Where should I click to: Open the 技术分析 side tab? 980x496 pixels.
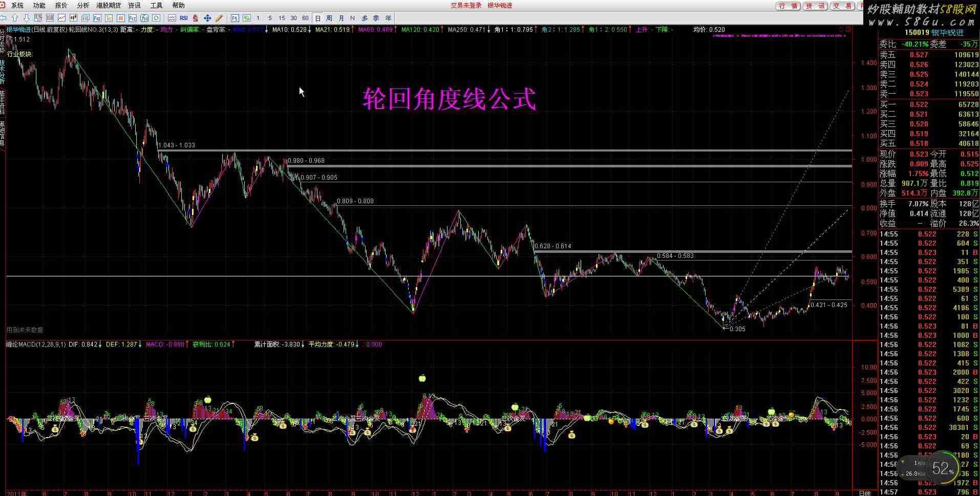pos(3,72)
